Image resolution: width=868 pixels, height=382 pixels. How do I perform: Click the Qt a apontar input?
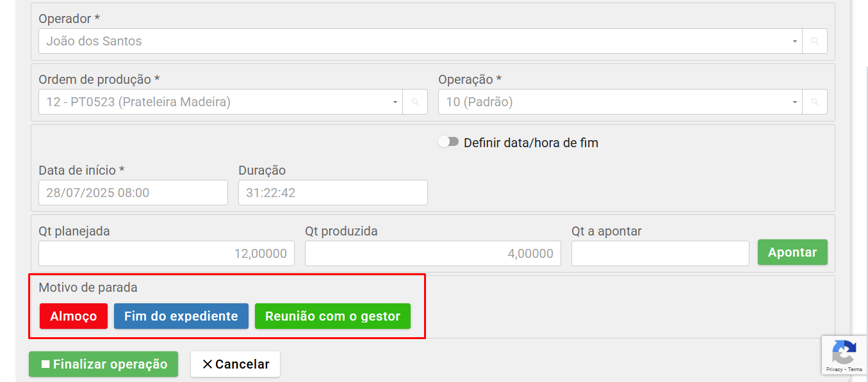click(x=660, y=253)
